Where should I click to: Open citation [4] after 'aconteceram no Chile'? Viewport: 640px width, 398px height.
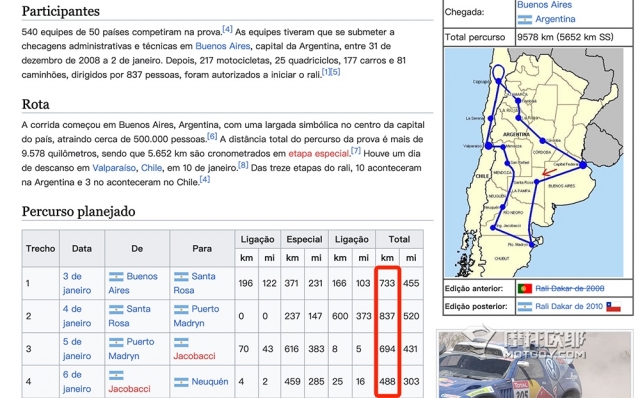click(x=204, y=179)
